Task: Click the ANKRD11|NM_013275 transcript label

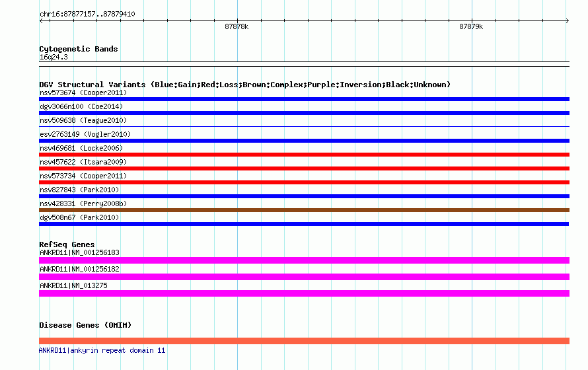Action: 73,285
